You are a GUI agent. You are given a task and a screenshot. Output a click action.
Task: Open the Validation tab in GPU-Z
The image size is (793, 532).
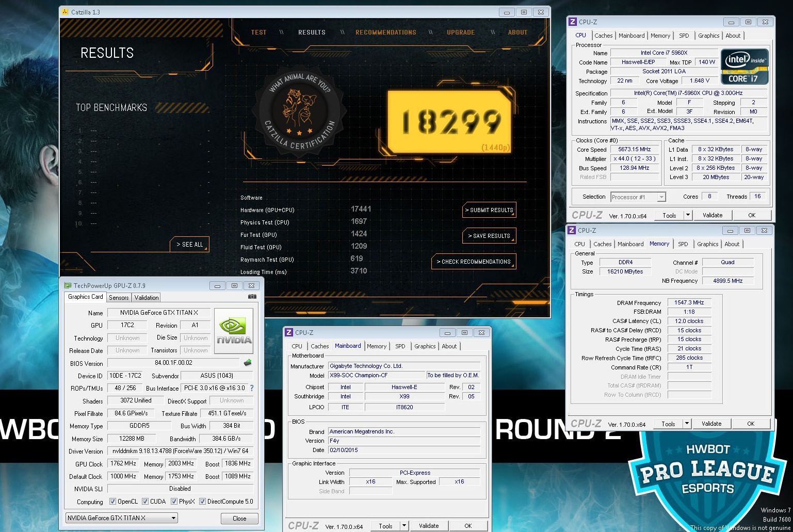pyautogui.click(x=147, y=298)
